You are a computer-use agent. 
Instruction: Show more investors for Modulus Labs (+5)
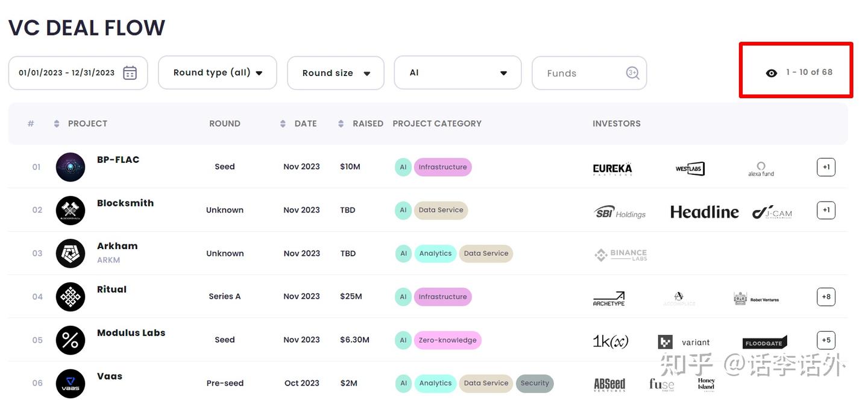[x=826, y=340]
